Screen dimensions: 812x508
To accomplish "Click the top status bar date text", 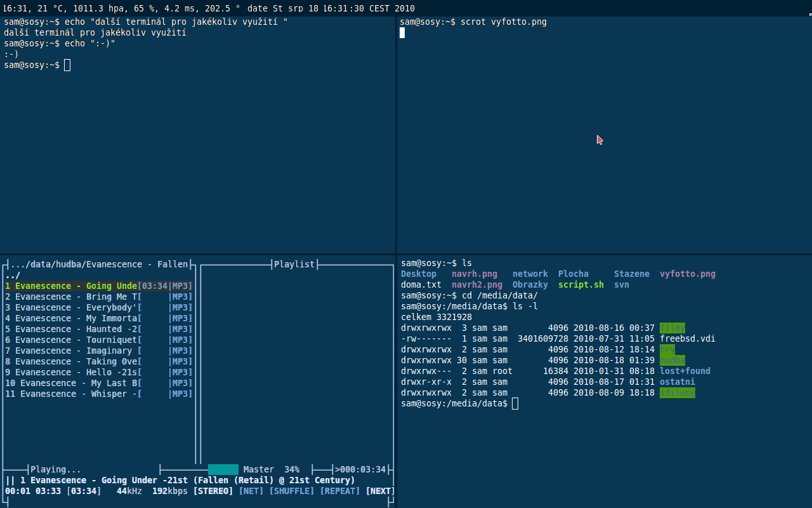I will 331,8.
